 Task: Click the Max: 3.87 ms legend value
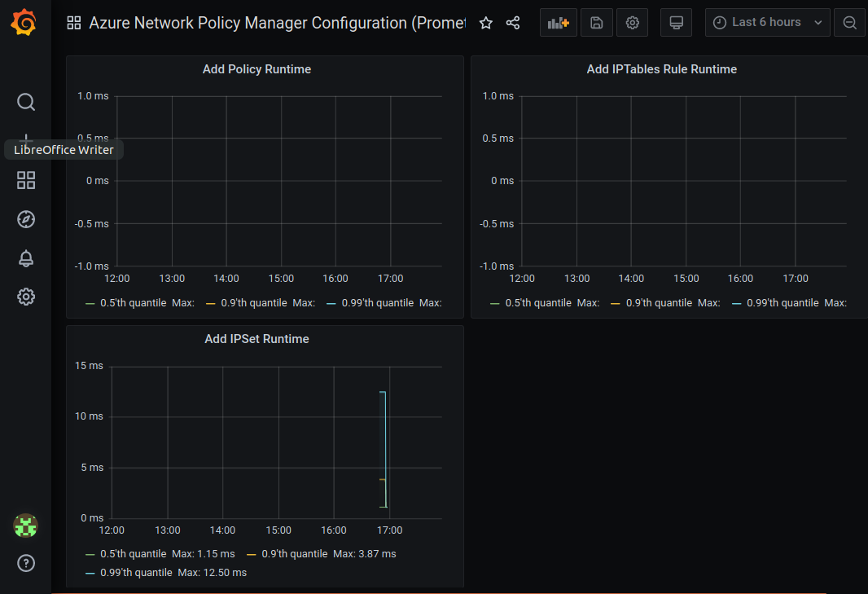pyautogui.click(x=365, y=554)
